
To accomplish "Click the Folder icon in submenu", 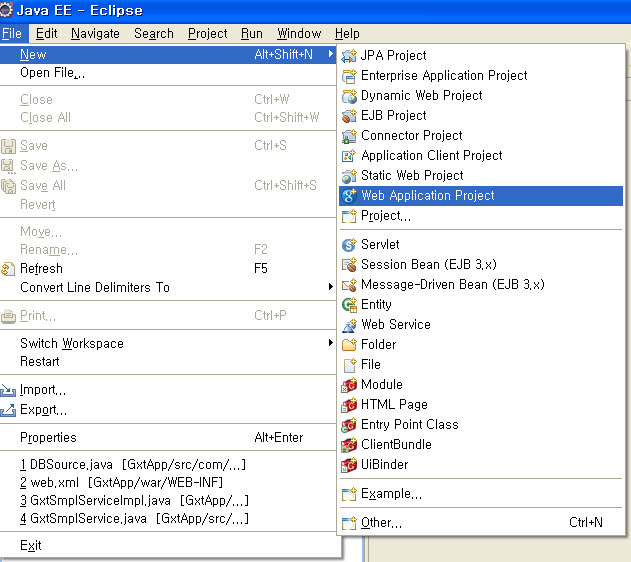I will tap(349, 345).
